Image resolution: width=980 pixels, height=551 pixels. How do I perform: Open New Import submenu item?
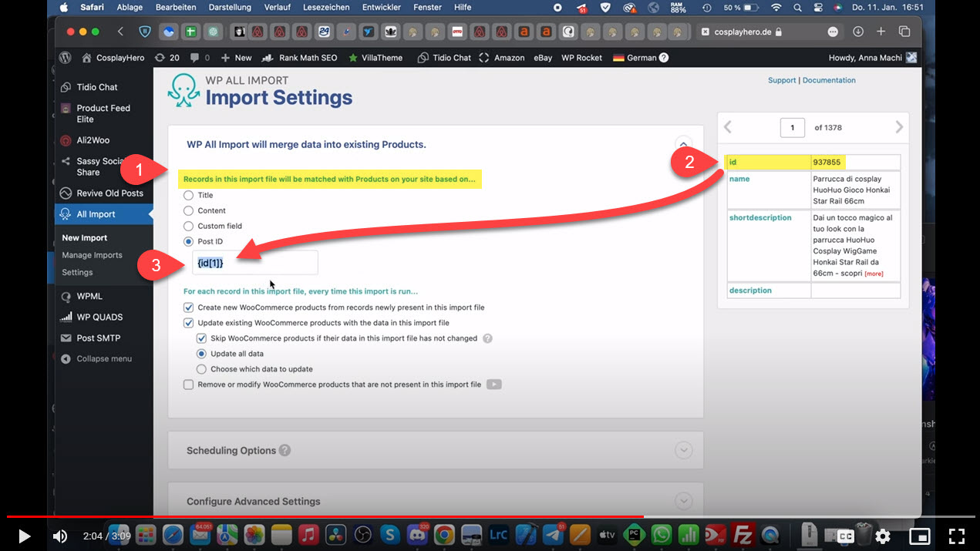[x=85, y=238]
